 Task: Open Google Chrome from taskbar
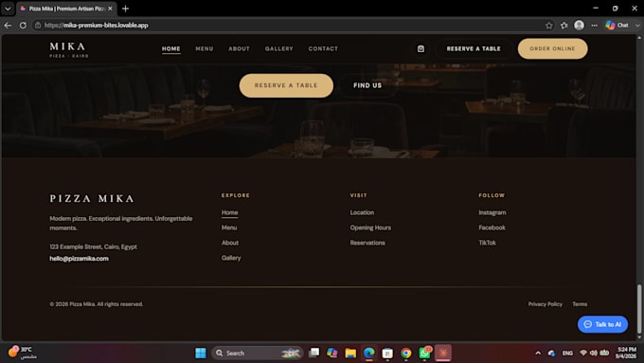[x=405, y=353]
